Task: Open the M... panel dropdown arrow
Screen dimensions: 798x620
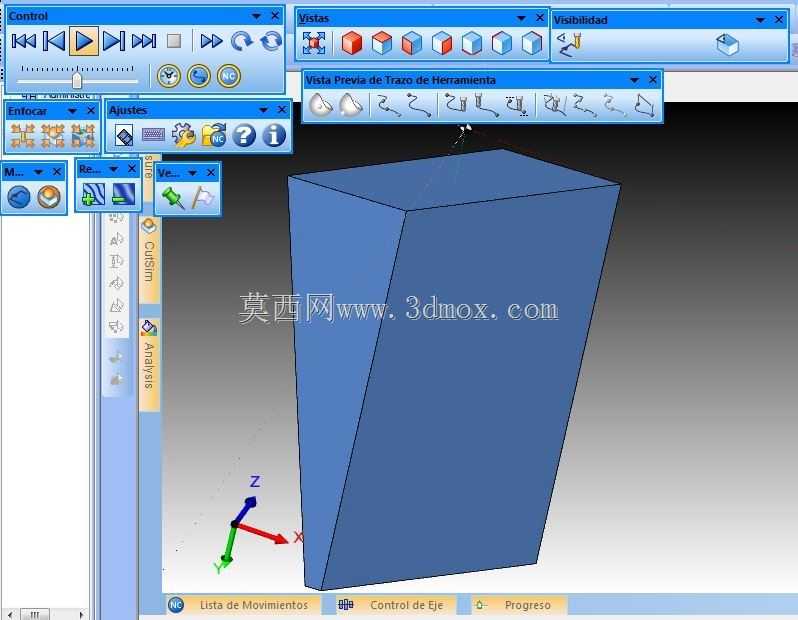Action: [x=38, y=172]
